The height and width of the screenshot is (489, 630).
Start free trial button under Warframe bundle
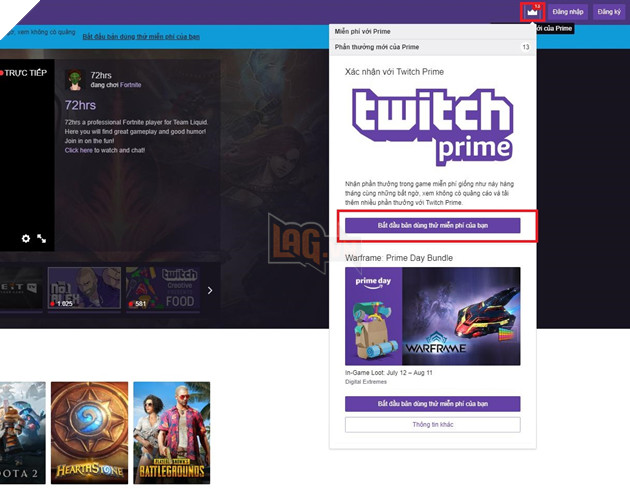(x=432, y=404)
